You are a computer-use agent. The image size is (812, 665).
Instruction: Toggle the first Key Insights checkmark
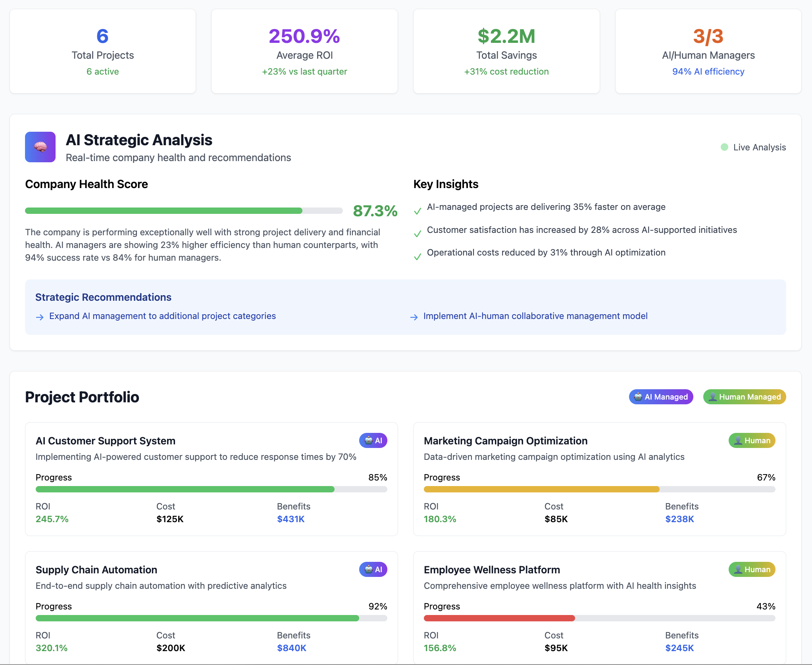pyautogui.click(x=417, y=211)
